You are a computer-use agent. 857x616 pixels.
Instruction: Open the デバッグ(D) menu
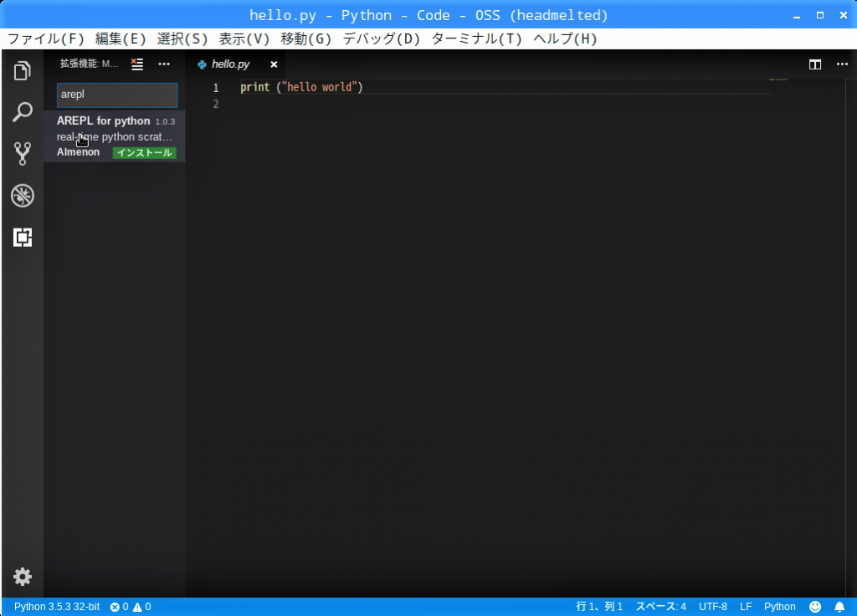[x=382, y=38]
